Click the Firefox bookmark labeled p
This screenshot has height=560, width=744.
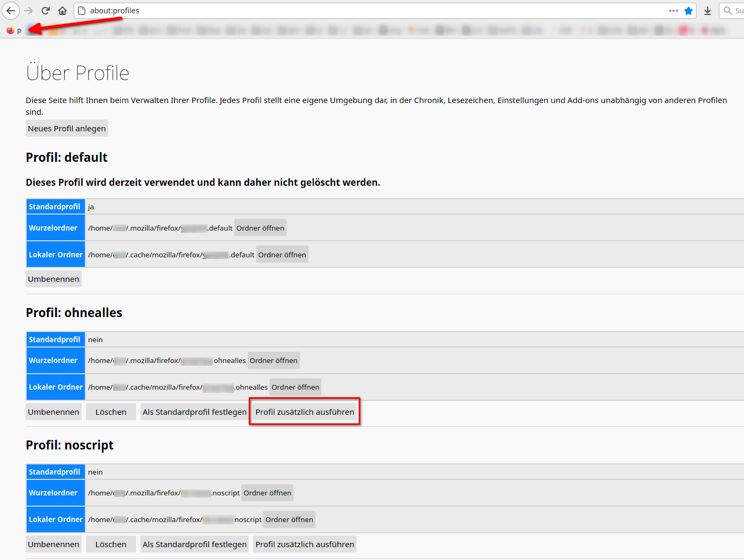pos(14,30)
